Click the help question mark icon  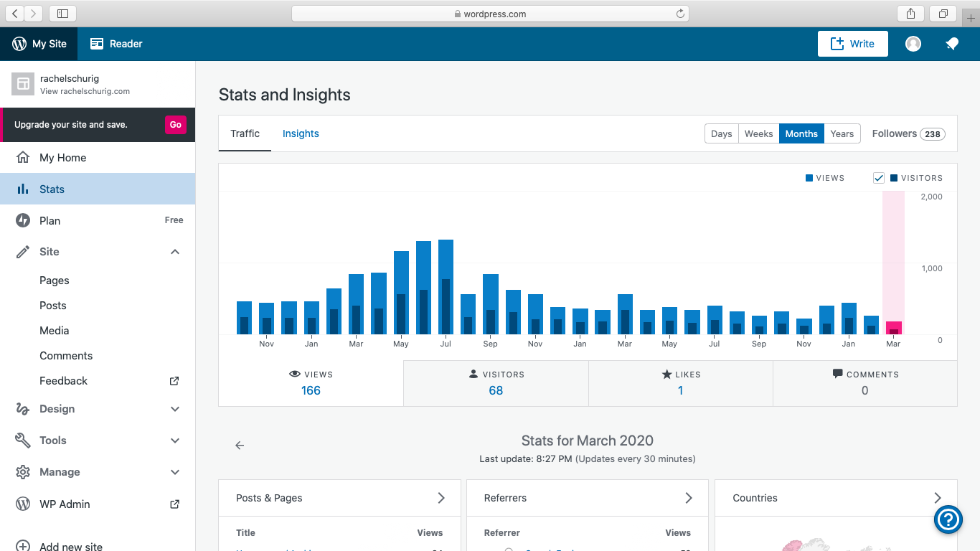pyautogui.click(x=948, y=519)
